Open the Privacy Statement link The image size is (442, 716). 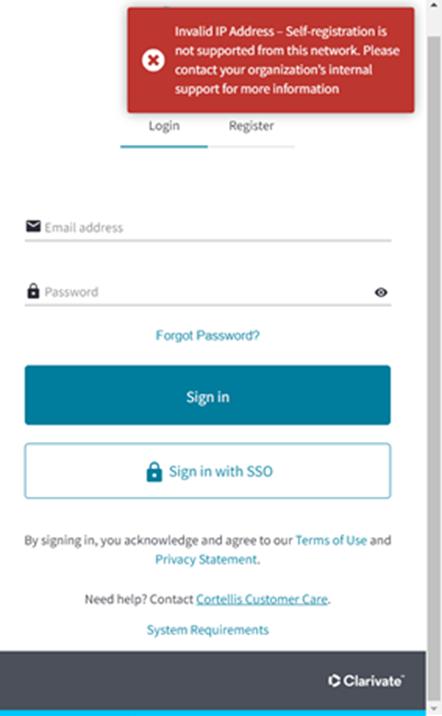pyautogui.click(x=206, y=559)
